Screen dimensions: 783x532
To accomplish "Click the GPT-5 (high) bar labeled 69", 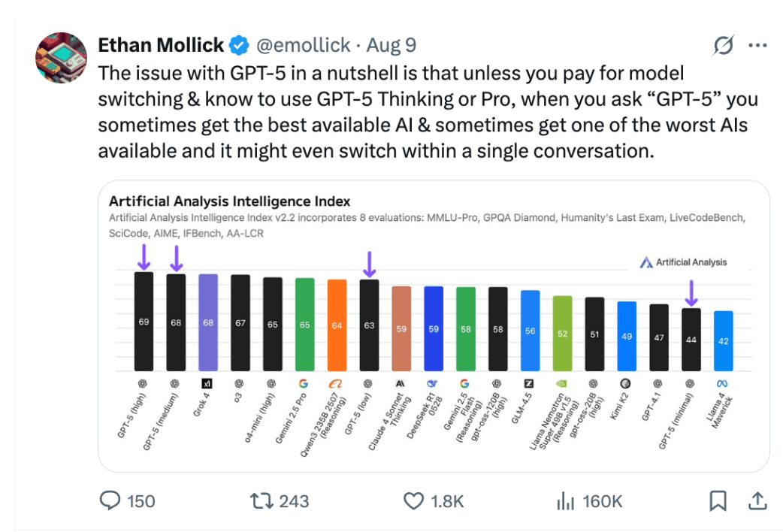I will coord(144,321).
